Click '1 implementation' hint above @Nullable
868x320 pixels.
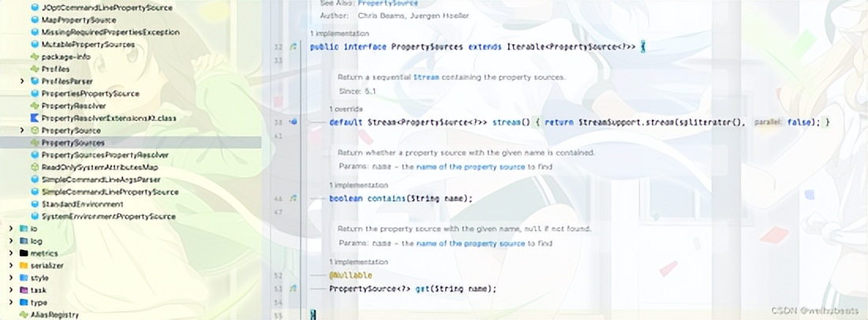tap(359, 262)
